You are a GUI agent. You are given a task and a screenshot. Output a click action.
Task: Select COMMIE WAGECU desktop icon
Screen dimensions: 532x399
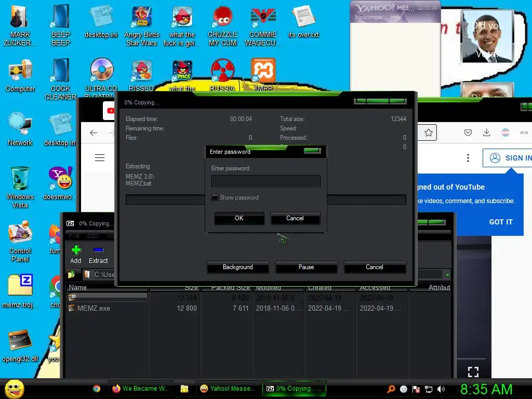tap(263, 25)
